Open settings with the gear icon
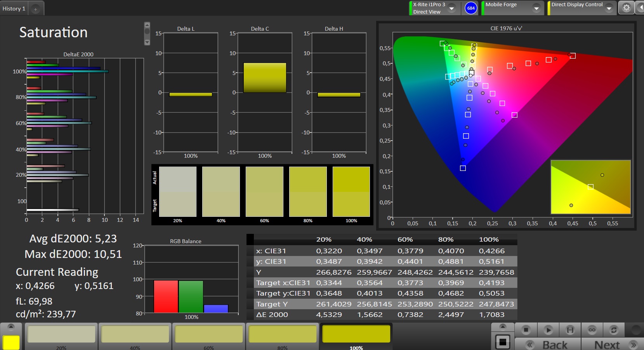Screen dimensions: 644x350 point(626,8)
